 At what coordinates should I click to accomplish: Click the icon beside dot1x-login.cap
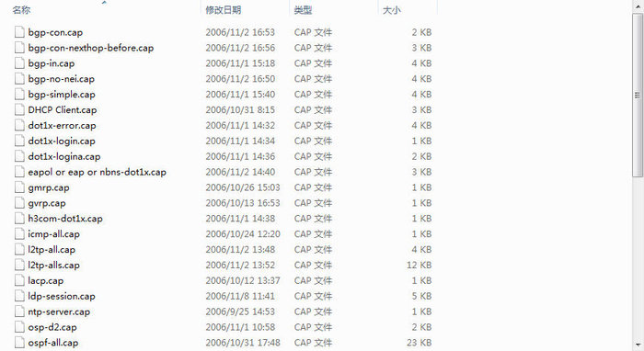(19, 141)
